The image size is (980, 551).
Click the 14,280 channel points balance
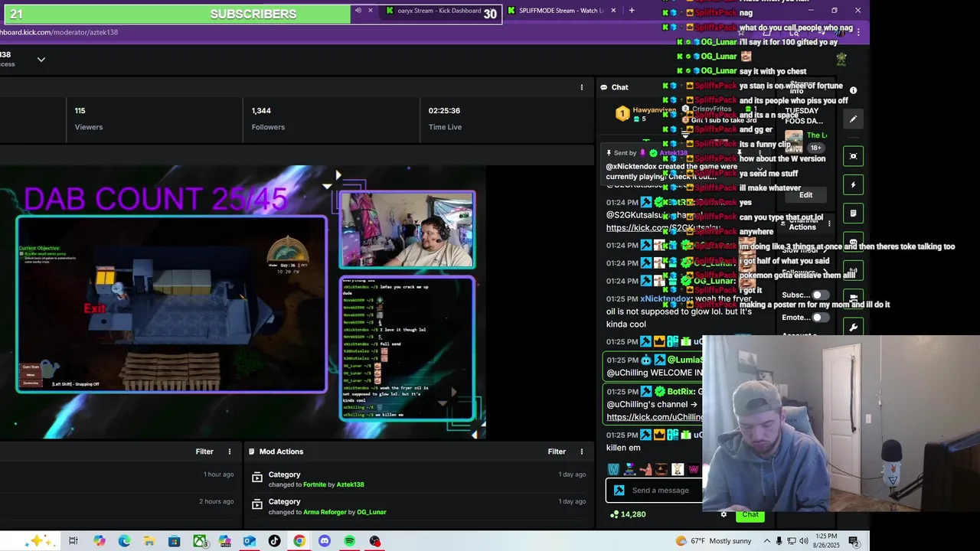pyautogui.click(x=628, y=514)
